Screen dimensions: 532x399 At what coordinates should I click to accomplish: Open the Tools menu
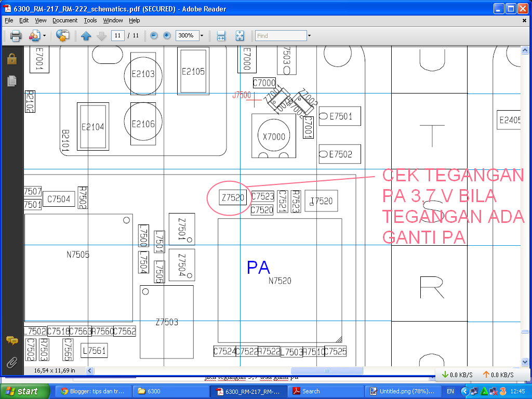(90, 20)
